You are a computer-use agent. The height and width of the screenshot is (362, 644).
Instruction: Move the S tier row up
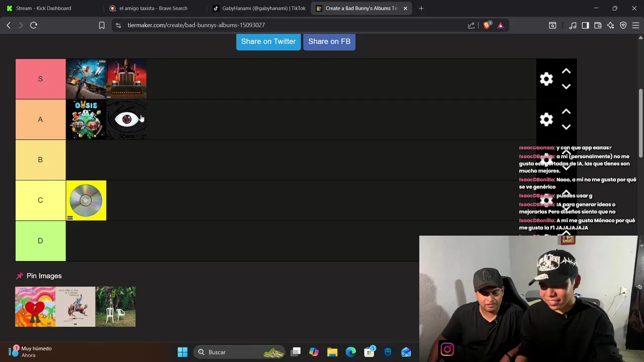[x=566, y=71]
